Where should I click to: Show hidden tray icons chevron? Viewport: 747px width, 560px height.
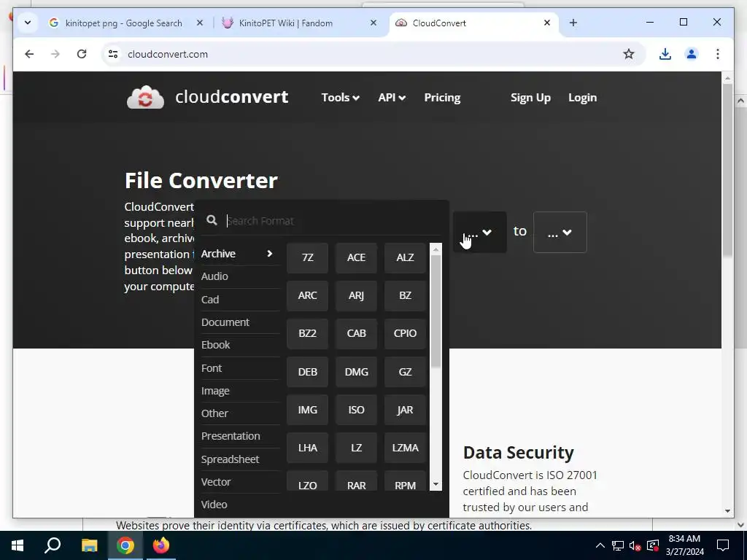(600, 545)
